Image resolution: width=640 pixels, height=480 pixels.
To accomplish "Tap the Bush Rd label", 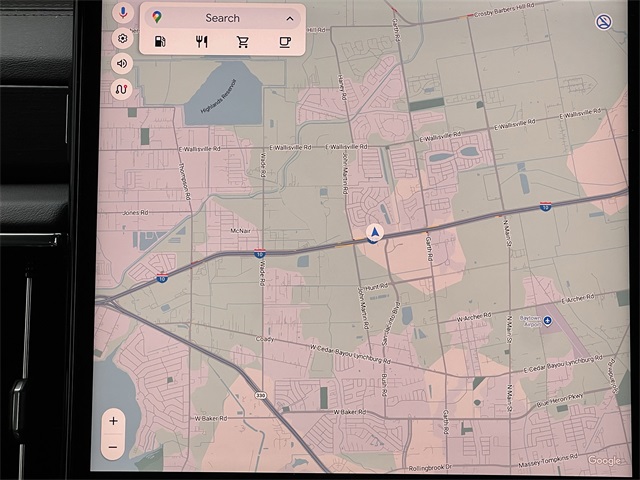I will [384, 385].
